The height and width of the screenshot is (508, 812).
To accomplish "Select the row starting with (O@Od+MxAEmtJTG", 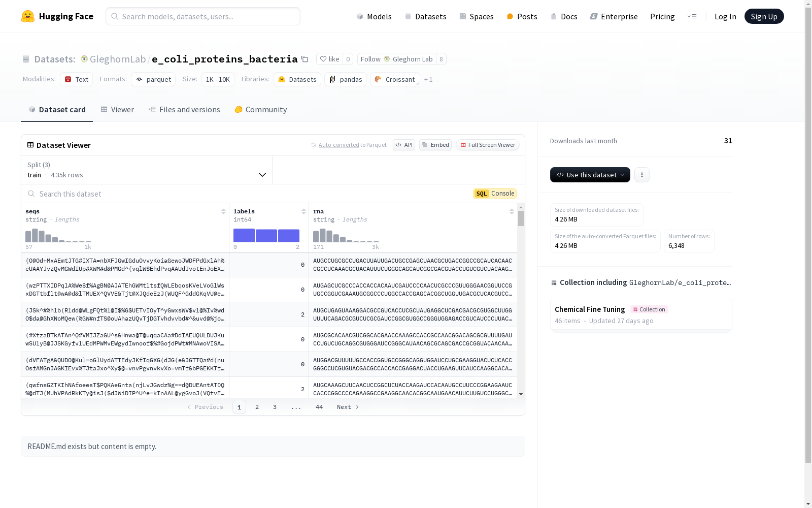I will (269, 265).
